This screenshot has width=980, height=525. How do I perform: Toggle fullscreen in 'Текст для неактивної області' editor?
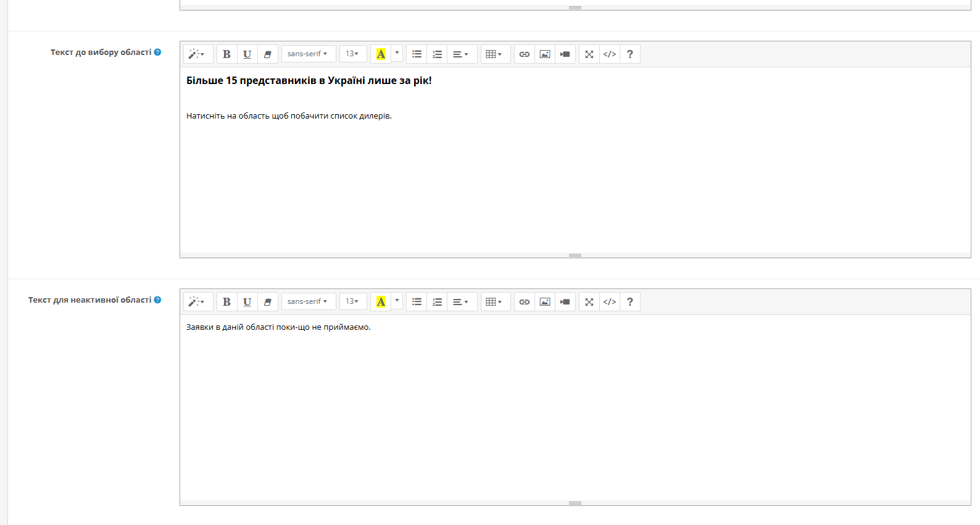[x=589, y=302]
